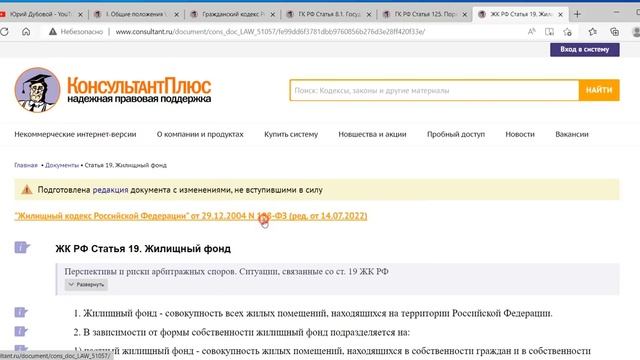The image size is (640, 360).
Task: Open 'Некоммерческие интернет-версии' menu item
Action: [75, 134]
